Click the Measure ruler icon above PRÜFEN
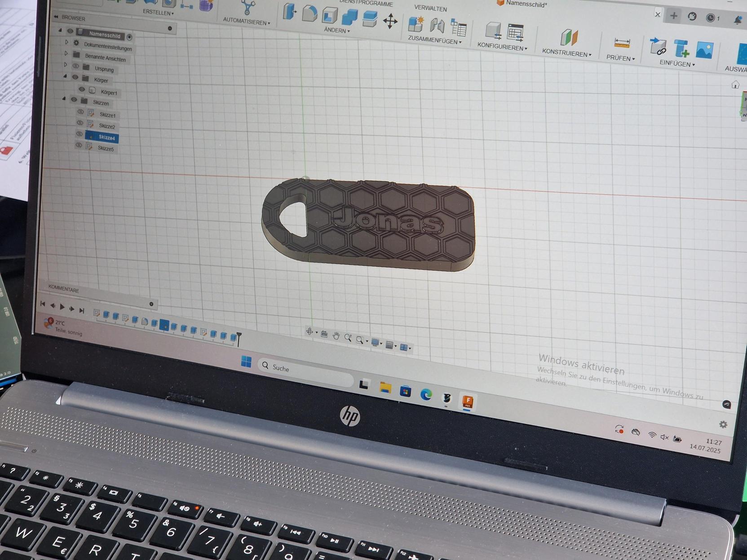 coord(622,43)
